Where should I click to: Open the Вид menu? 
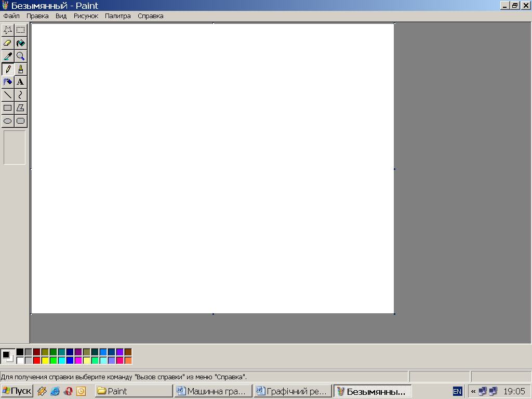pyautogui.click(x=61, y=16)
